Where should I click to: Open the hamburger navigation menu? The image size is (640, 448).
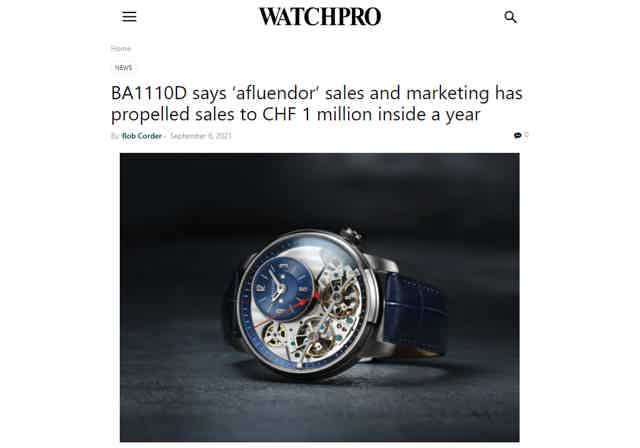pos(129,17)
